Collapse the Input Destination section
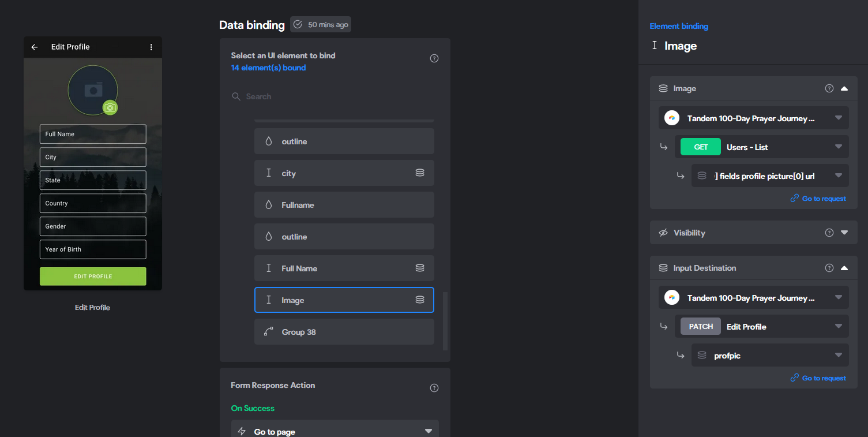868x437 pixels. tap(844, 268)
